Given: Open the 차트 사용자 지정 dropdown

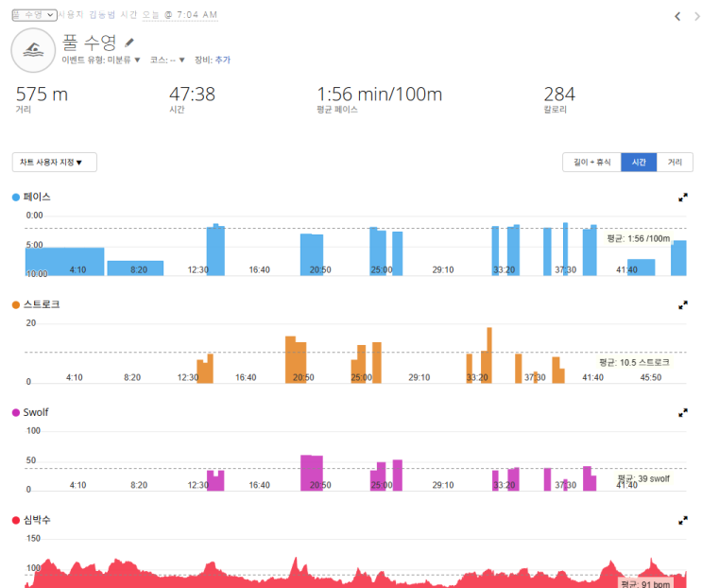Looking at the screenshot, I should 54,162.
